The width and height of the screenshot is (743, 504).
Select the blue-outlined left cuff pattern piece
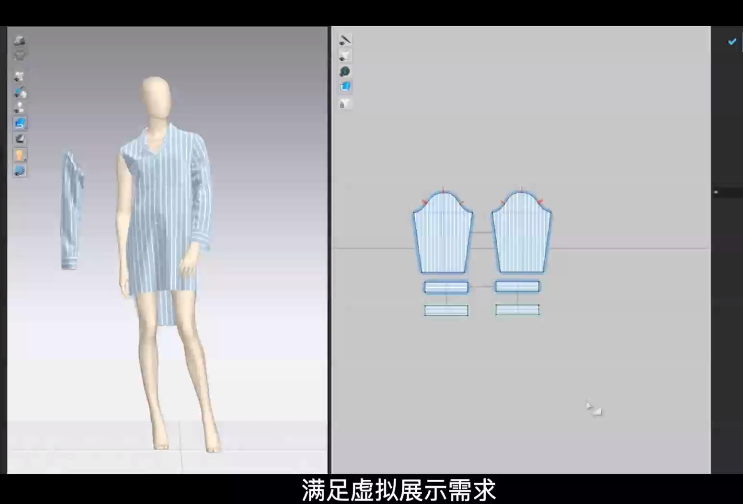point(446,287)
